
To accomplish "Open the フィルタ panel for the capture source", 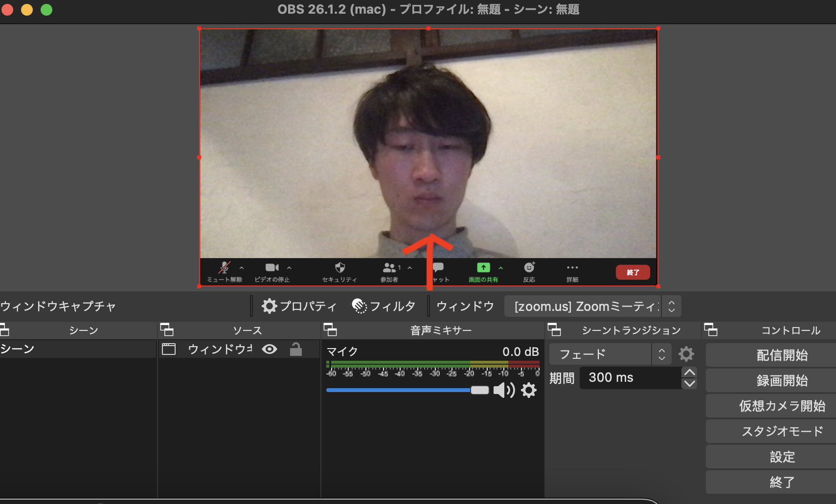I will 384,306.
